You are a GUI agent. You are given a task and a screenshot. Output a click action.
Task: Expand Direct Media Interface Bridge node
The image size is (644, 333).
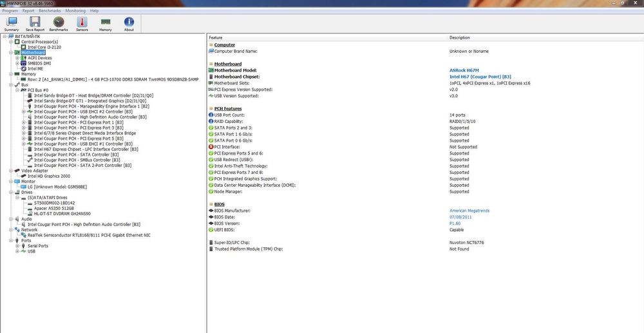click(x=24, y=133)
